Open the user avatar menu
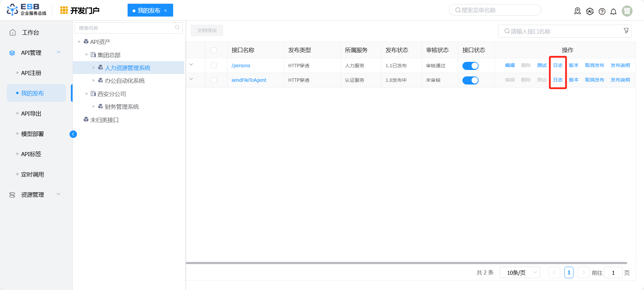This screenshot has width=644, height=290. pos(627,11)
